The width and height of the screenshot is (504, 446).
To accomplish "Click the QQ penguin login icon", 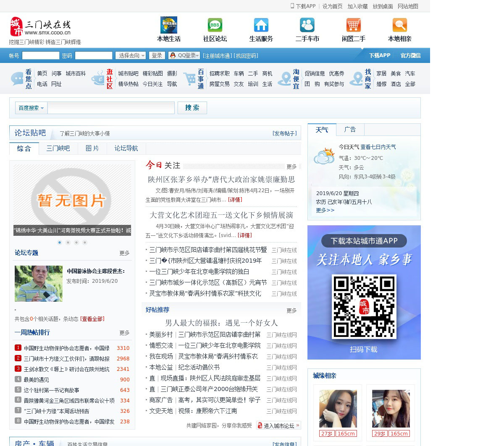I will tap(173, 55).
